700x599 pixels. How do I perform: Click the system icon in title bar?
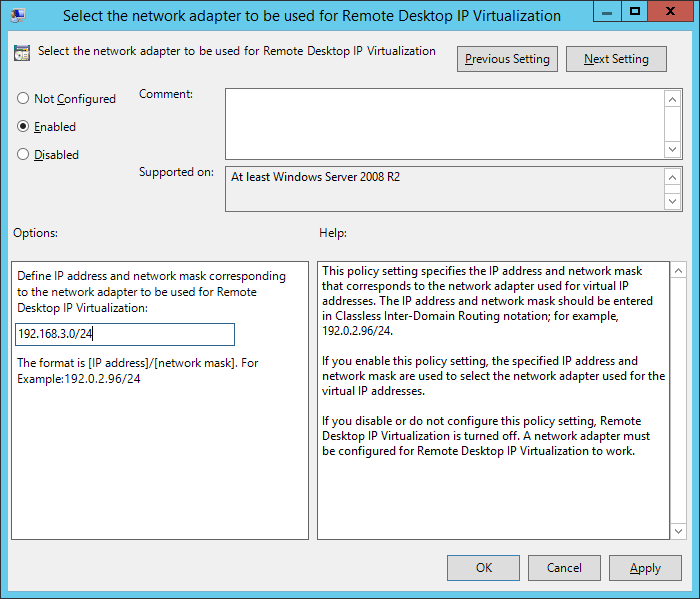pyautogui.click(x=18, y=15)
